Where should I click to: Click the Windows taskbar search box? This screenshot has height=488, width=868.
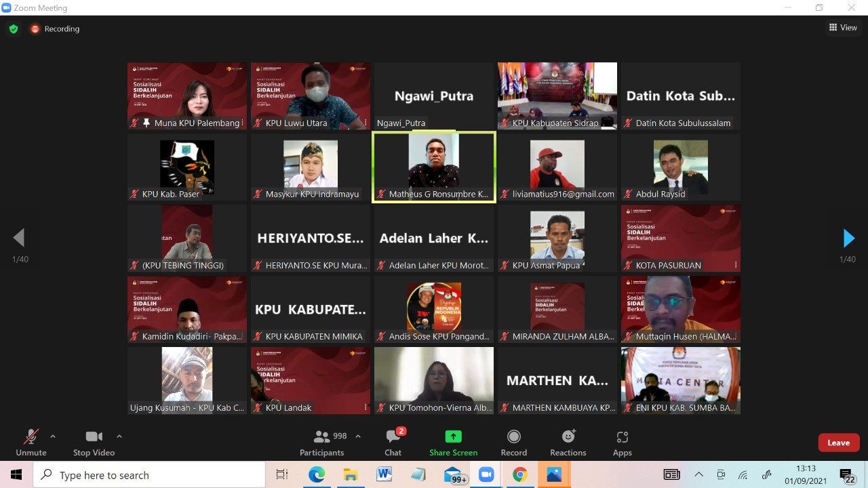(149, 475)
